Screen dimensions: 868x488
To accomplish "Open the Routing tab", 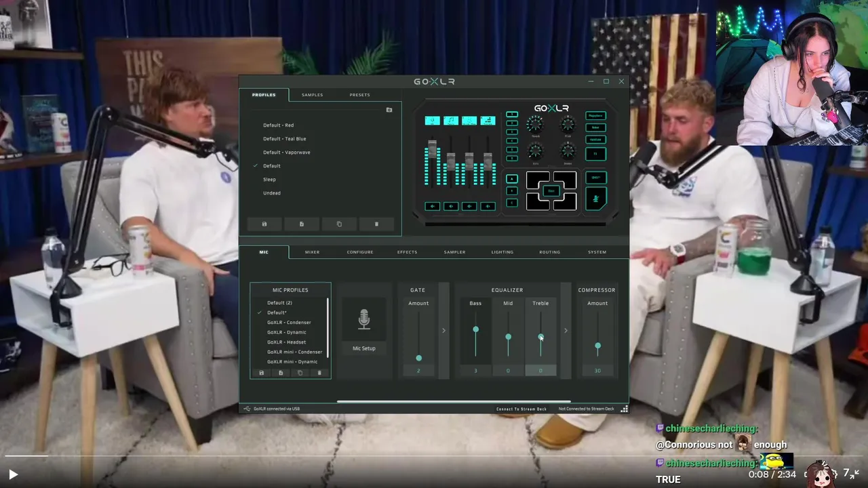I will coord(549,252).
